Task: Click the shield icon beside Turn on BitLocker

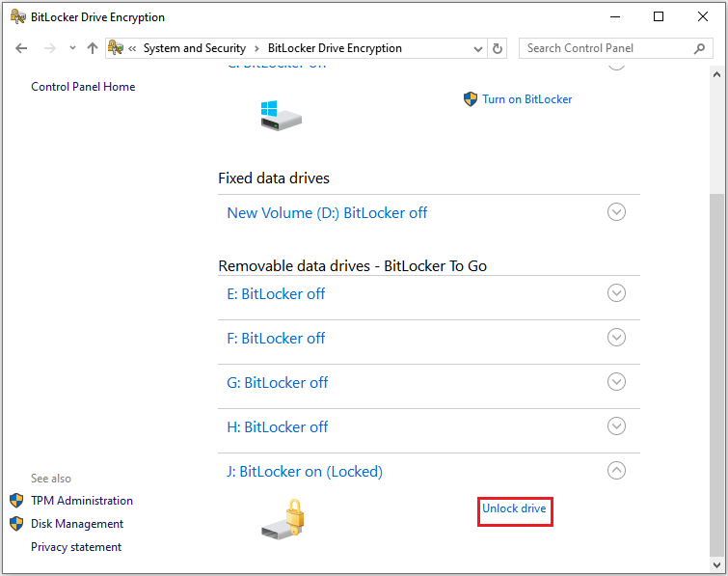Action: [471, 99]
